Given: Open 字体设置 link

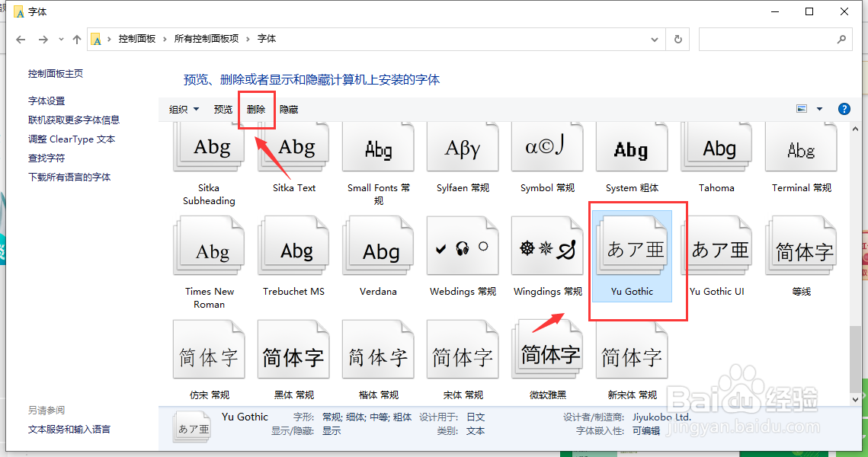Looking at the screenshot, I should 46,101.
